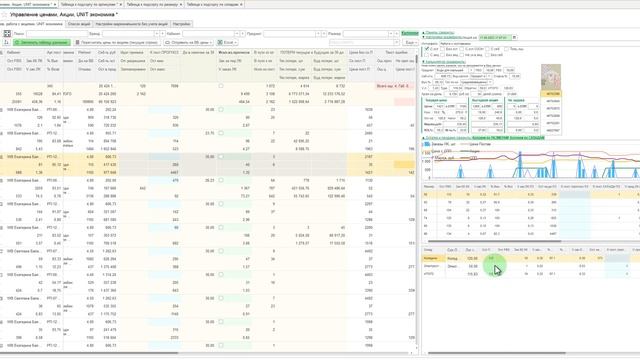Expand the Размер filter dropdown arrow
The height and width of the screenshot is (360, 640).
(x=391, y=33)
